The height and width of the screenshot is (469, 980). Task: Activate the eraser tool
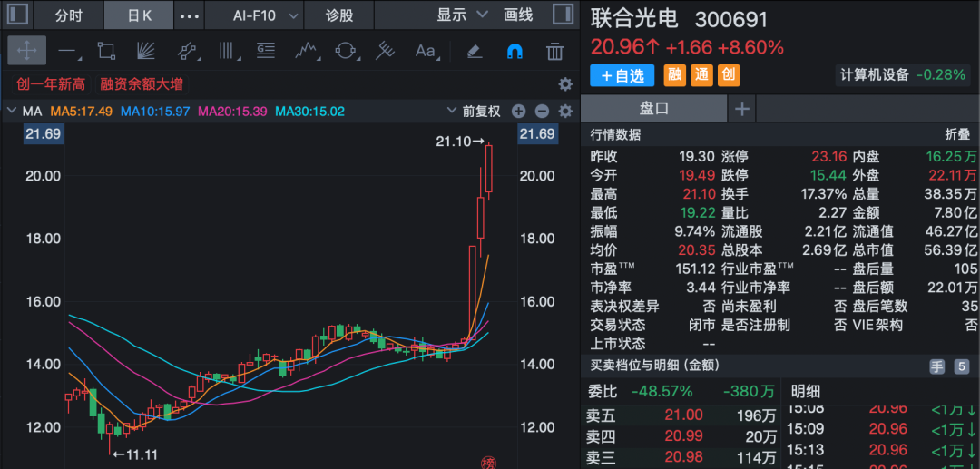click(475, 51)
